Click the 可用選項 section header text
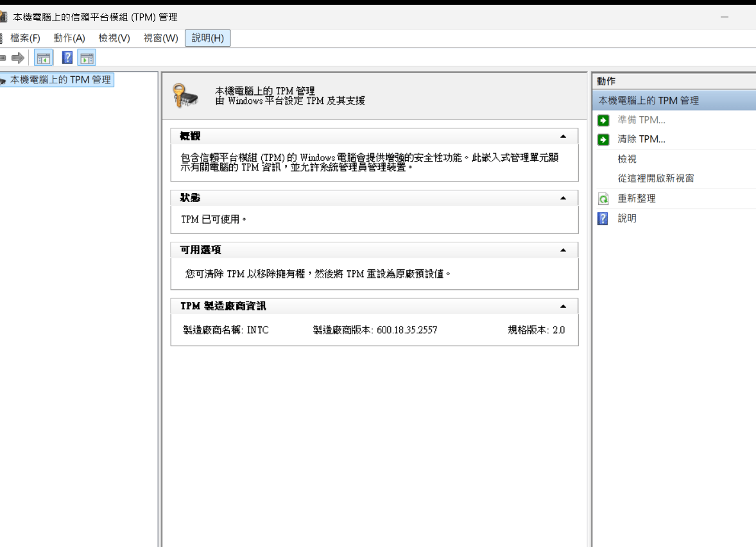 [x=201, y=250]
